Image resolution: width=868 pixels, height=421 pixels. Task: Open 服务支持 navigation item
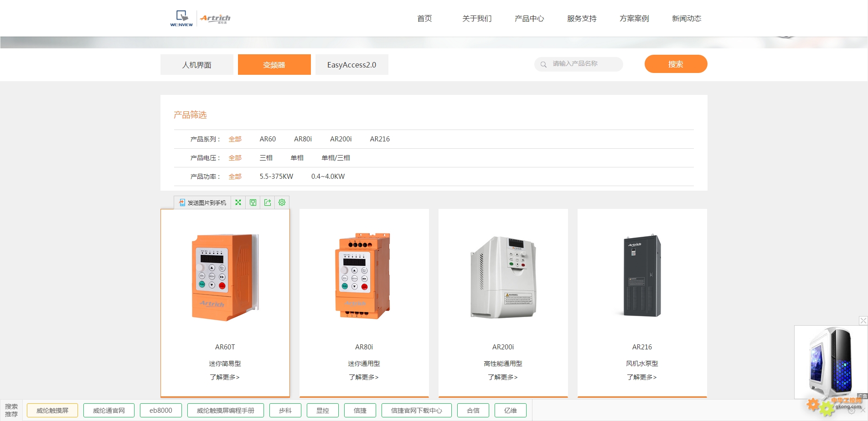(582, 19)
